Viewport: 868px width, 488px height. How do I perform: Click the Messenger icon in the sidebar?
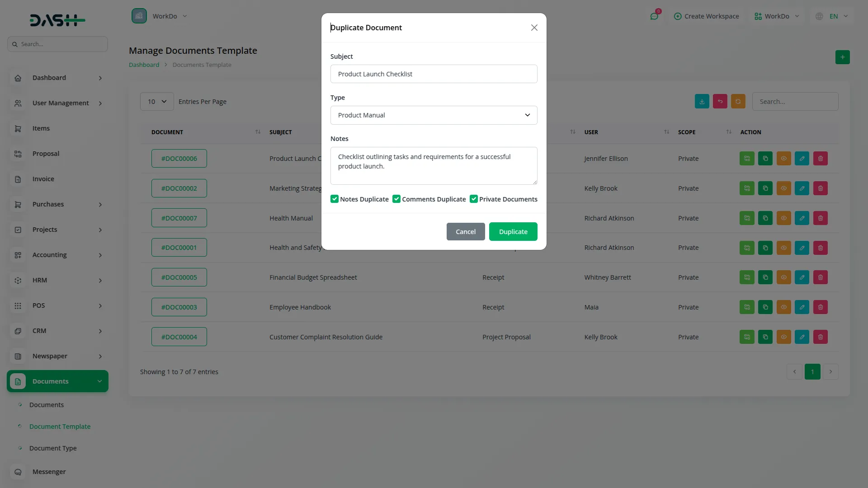(18, 472)
